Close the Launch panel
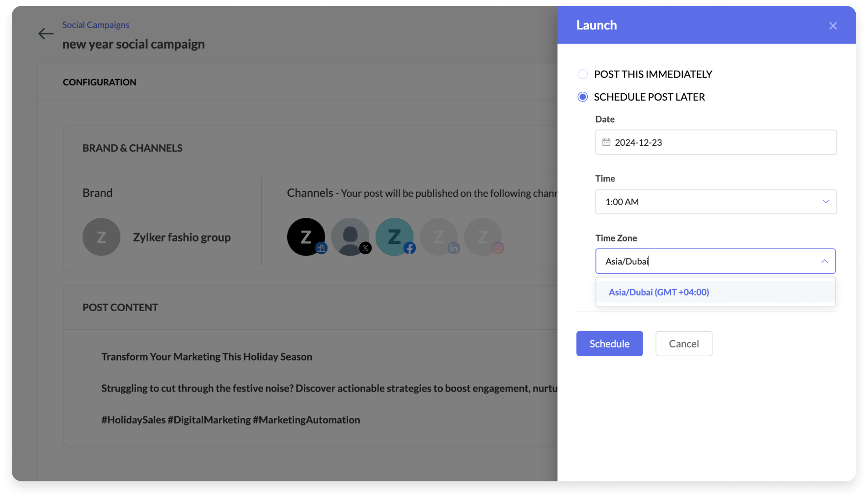This screenshot has width=868, height=499. click(x=833, y=26)
